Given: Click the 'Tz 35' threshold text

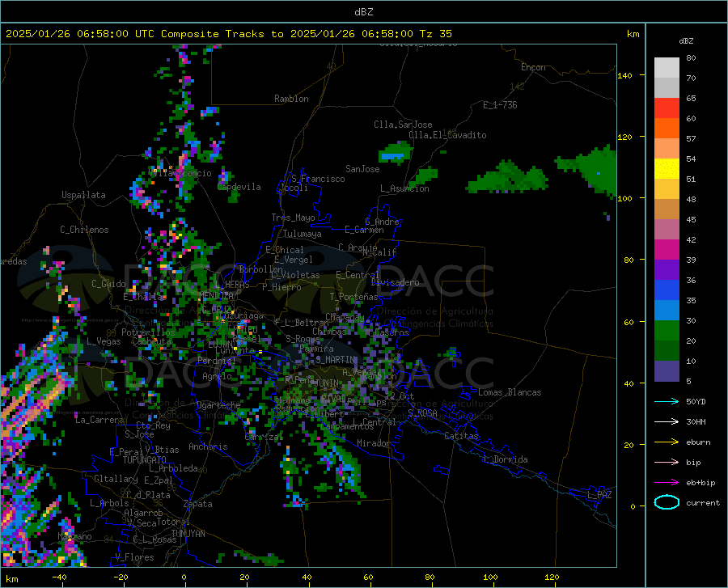Looking at the screenshot, I should (x=435, y=34).
